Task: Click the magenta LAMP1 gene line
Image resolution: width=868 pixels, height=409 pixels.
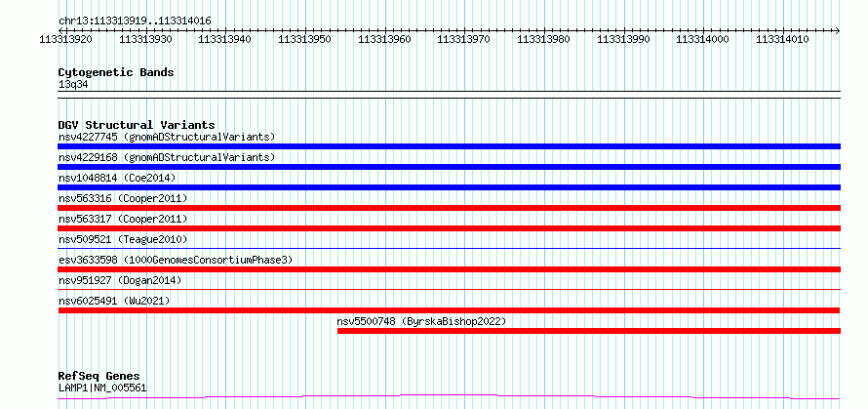Action: point(449,396)
